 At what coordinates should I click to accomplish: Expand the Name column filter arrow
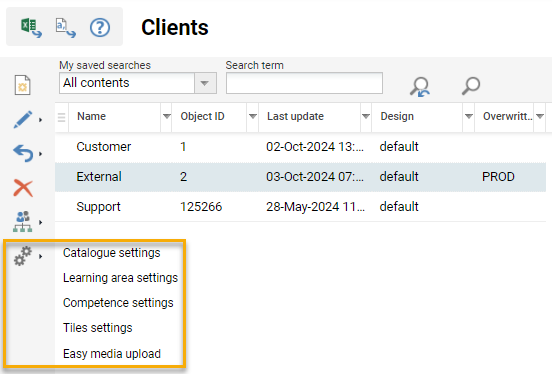pyautogui.click(x=167, y=116)
